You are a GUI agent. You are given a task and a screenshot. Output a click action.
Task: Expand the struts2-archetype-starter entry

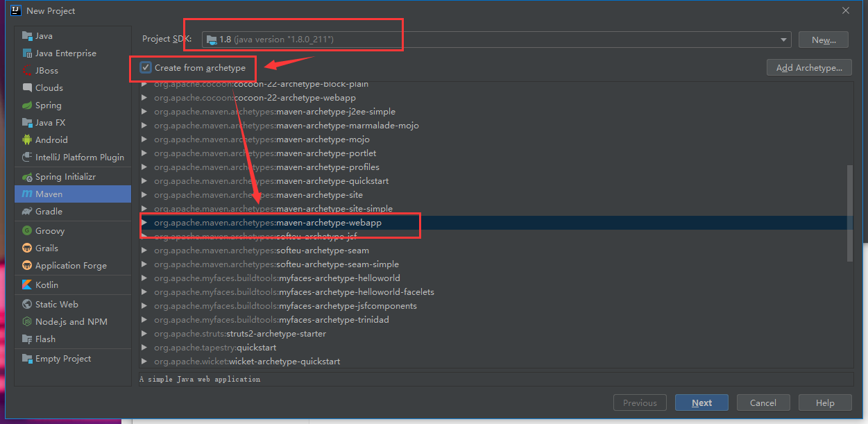[144, 334]
